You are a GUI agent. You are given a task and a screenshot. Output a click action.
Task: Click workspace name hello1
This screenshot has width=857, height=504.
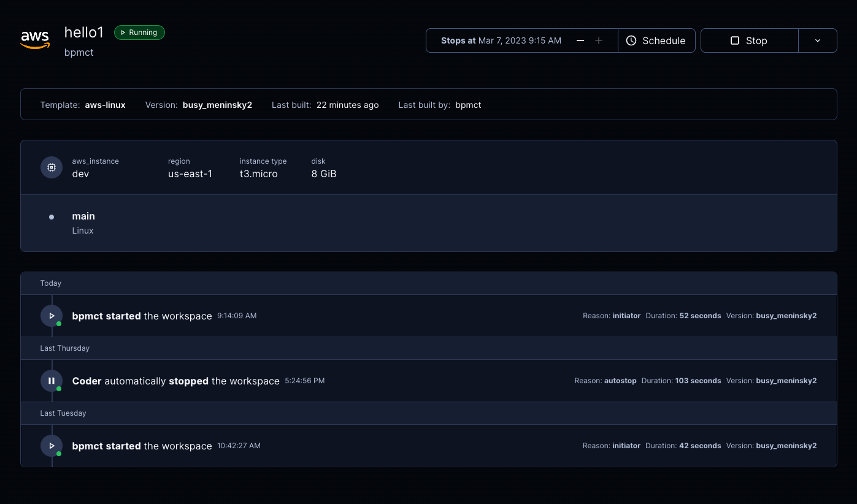point(84,32)
